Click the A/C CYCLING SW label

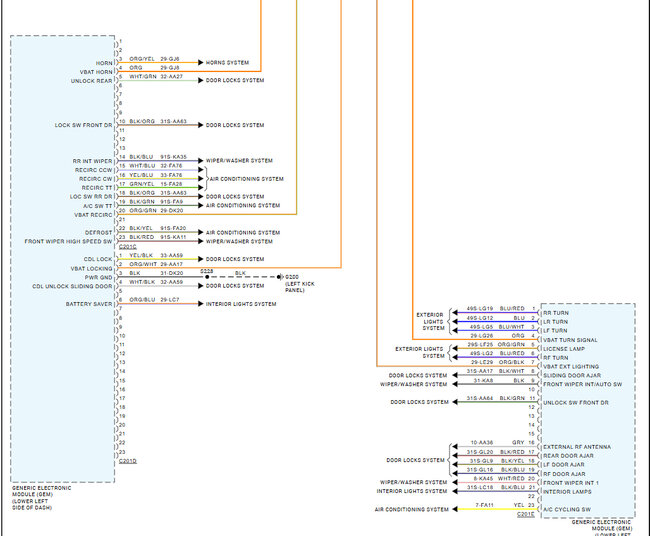tap(567, 510)
